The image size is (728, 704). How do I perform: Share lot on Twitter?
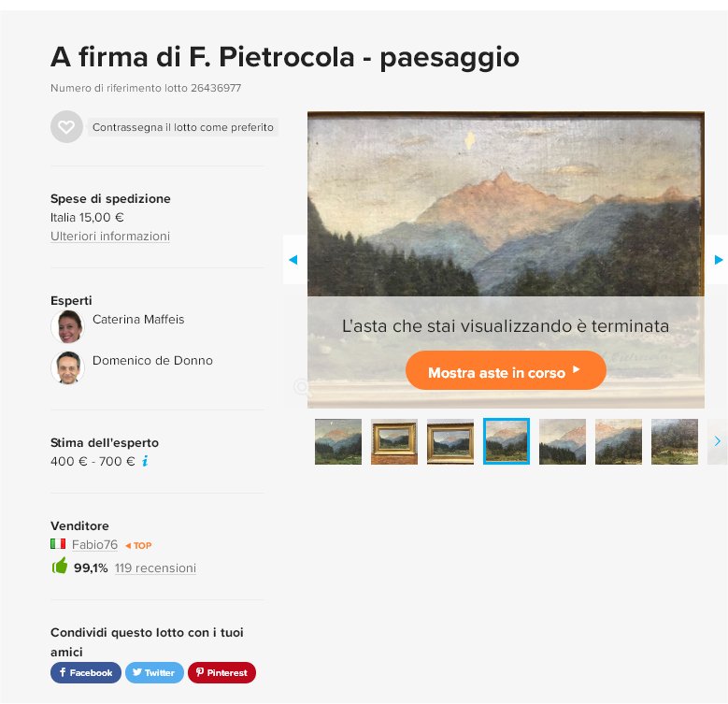point(154,672)
